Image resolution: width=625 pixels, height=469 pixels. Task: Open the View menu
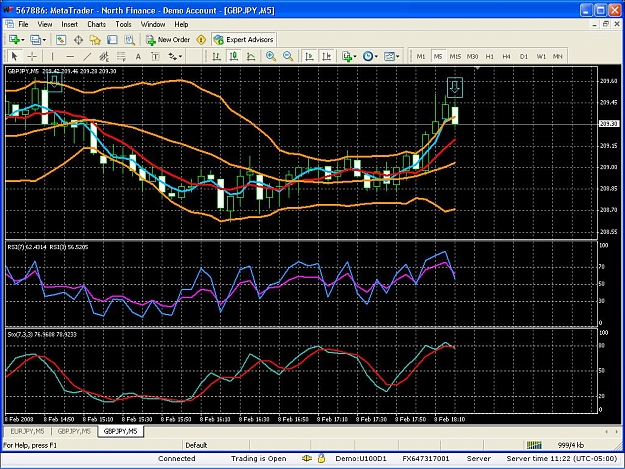[x=45, y=24]
